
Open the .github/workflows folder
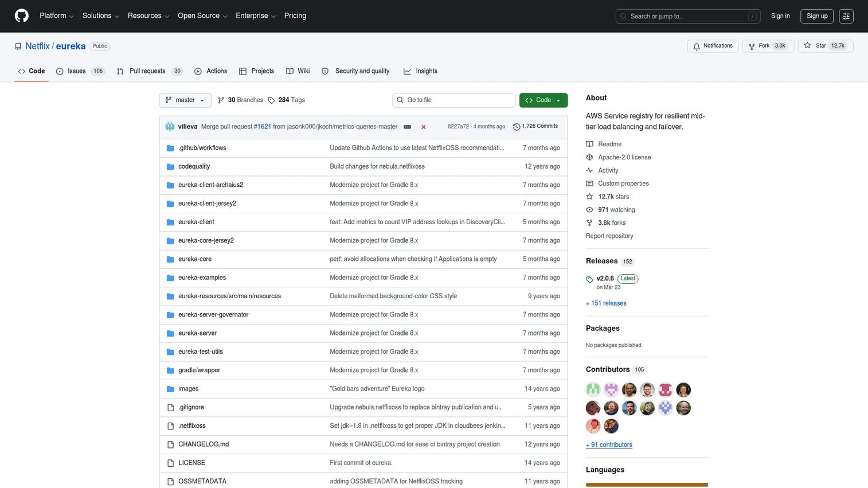click(x=202, y=148)
